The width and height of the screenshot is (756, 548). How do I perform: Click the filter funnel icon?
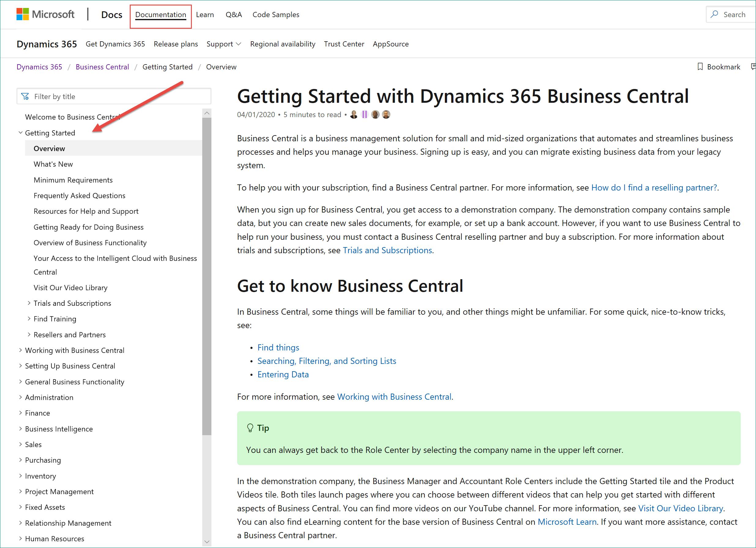(x=25, y=96)
